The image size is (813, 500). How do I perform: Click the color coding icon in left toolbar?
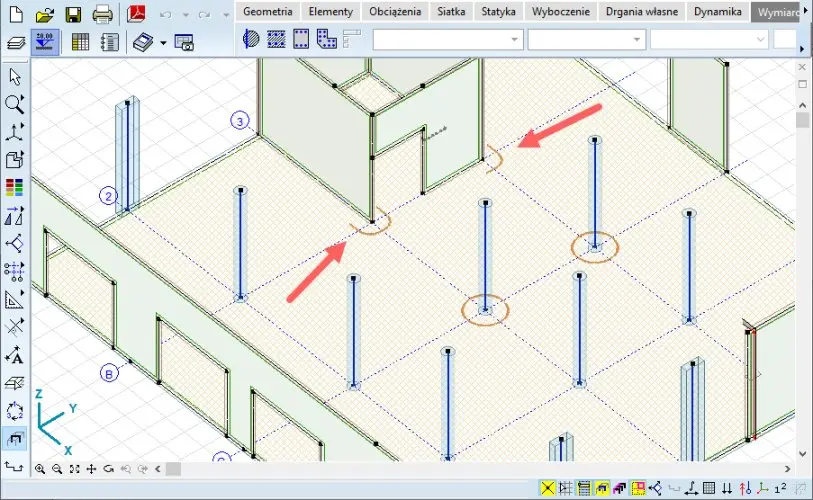[15, 187]
